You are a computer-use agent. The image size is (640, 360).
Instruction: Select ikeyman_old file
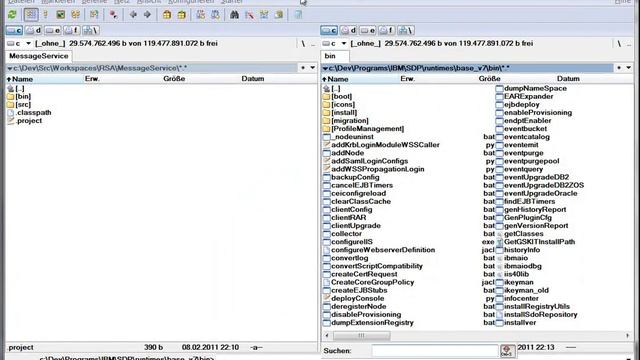[522, 291]
